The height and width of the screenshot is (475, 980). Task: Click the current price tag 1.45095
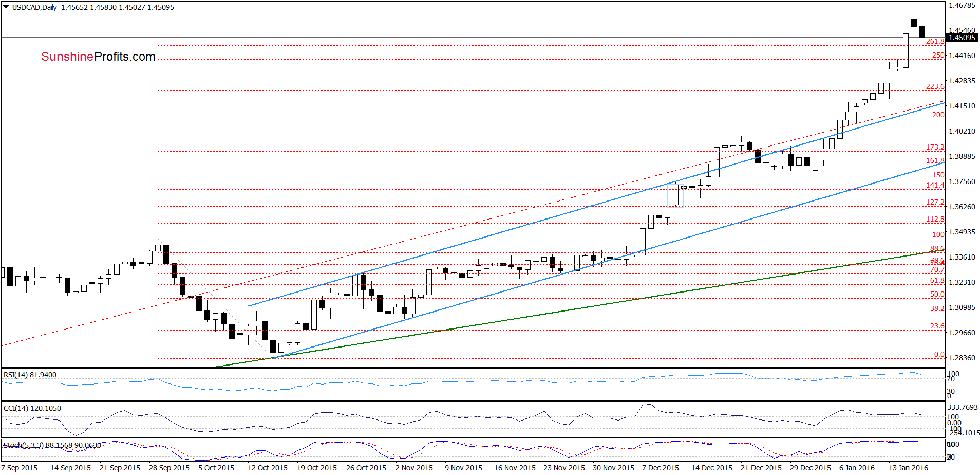(x=962, y=38)
